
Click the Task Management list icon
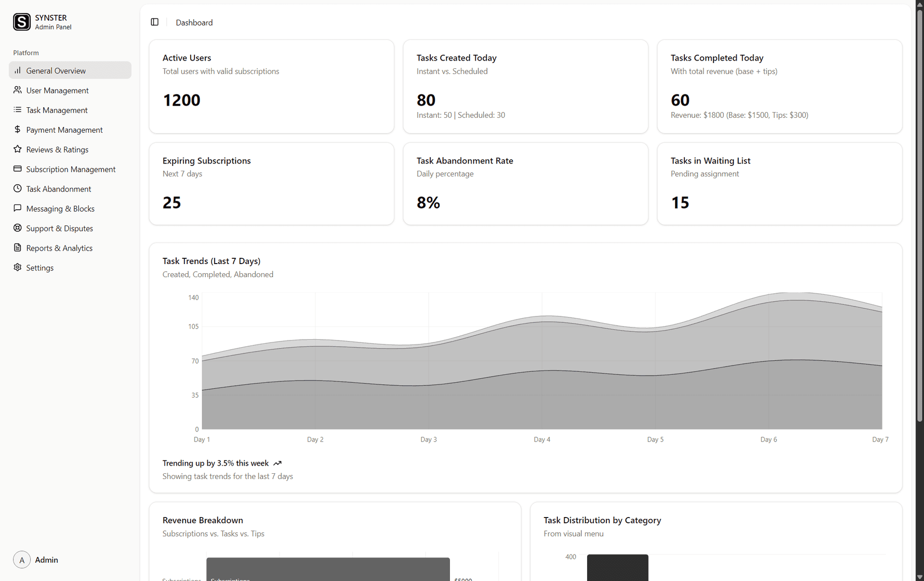tap(17, 110)
